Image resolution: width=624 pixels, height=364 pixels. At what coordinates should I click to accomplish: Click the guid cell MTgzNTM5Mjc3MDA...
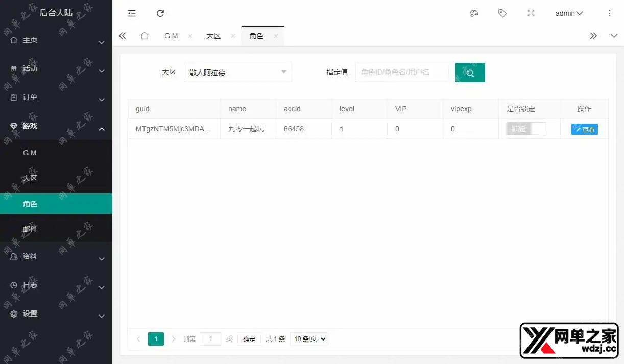(x=173, y=129)
